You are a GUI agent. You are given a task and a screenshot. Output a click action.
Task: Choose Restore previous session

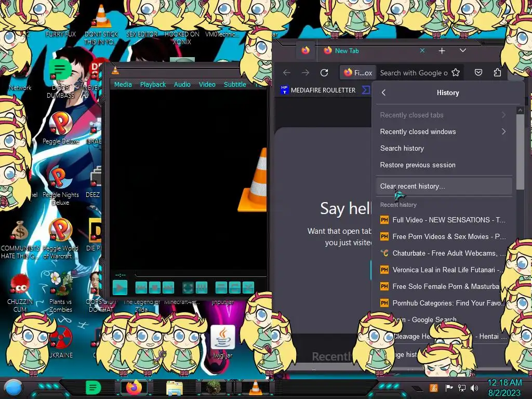tap(444, 165)
